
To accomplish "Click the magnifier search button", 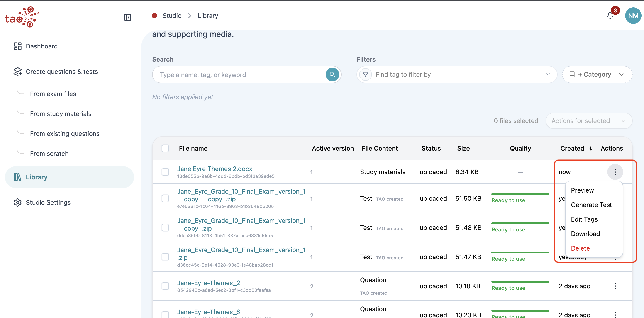I will pyautogui.click(x=332, y=75).
